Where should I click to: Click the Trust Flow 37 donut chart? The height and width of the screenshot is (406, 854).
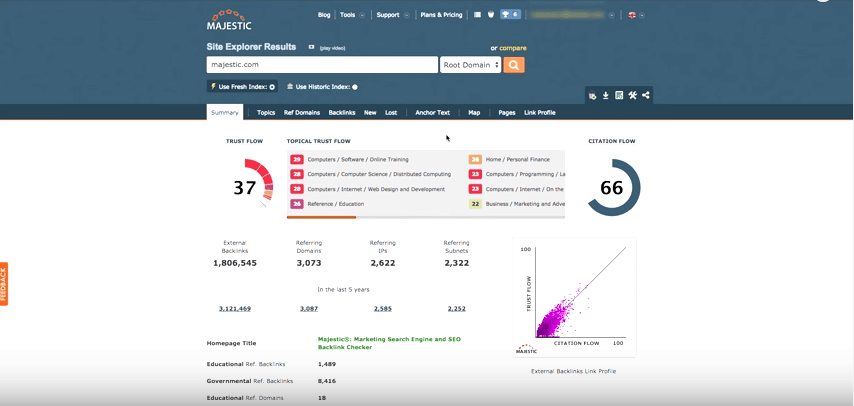click(253, 183)
